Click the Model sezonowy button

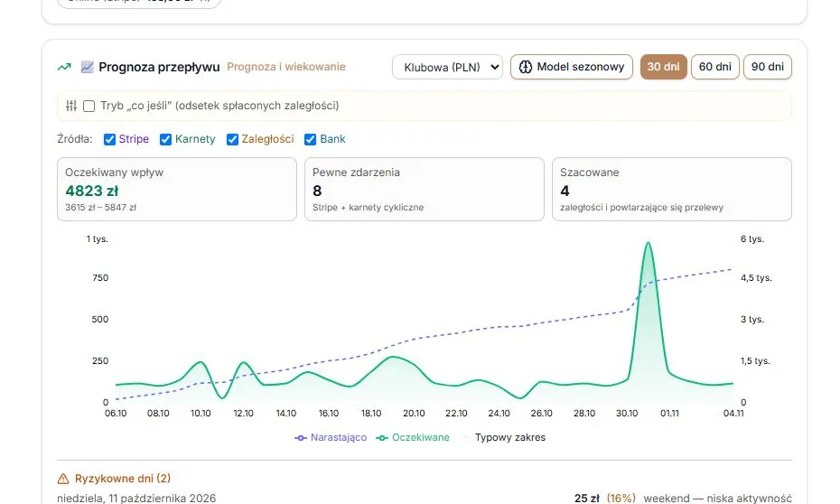point(572,67)
